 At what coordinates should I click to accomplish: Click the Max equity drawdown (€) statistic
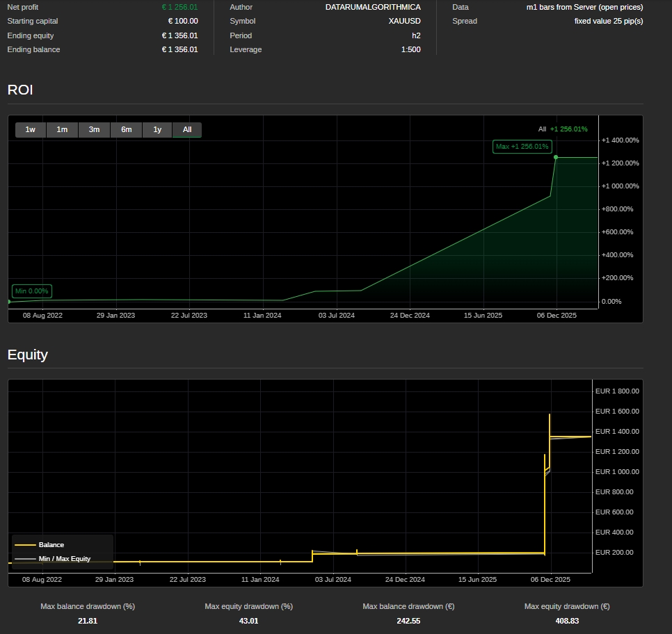click(x=566, y=613)
